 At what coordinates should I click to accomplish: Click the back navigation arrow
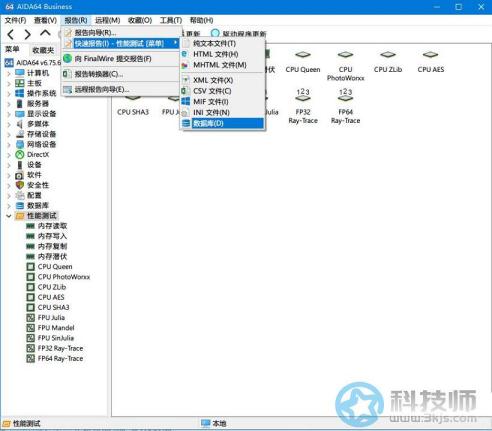pyautogui.click(x=10, y=34)
